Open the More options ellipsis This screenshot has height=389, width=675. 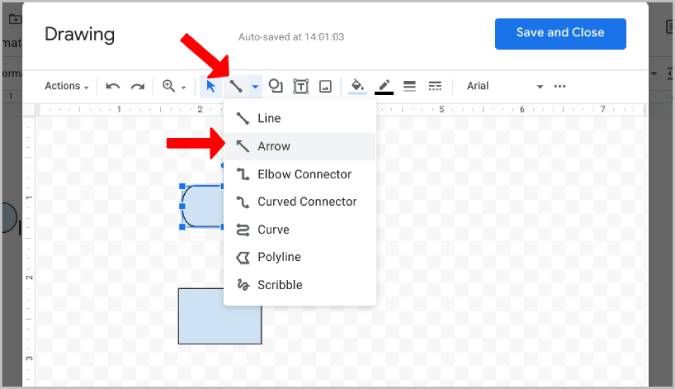pyautogui.click(x=560, y=86)
